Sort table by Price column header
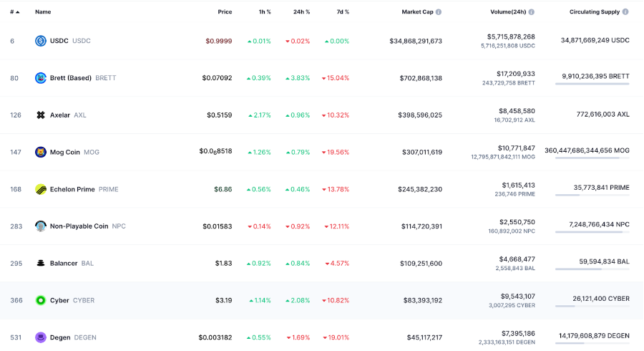 click(225, 12)
